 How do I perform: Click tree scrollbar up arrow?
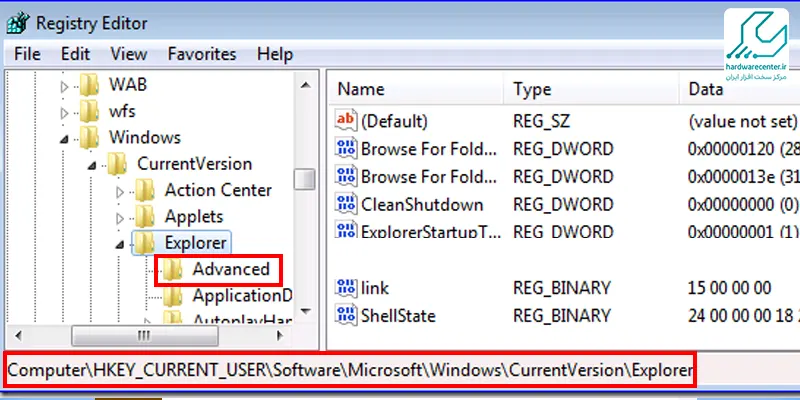(305, 85)
